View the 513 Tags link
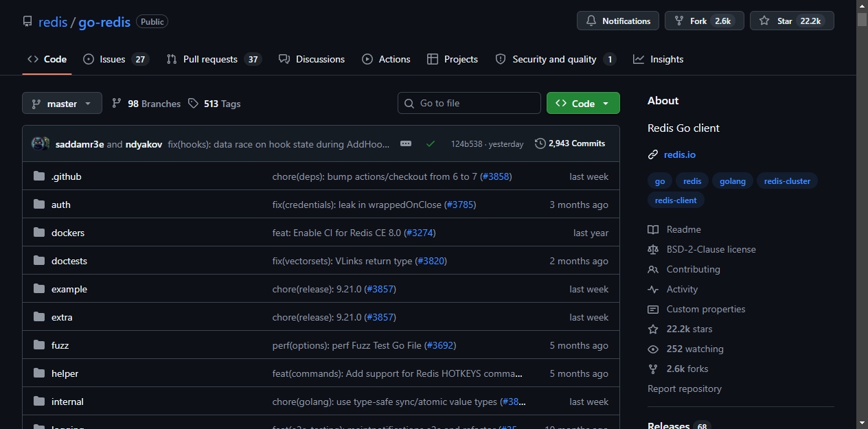This screenshot has width=868, height=429. coord(214,104)
